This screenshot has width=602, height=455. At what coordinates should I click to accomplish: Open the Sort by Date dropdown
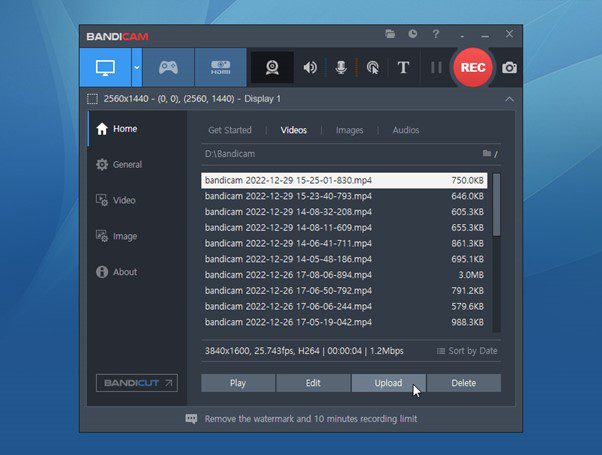[467, 351]
